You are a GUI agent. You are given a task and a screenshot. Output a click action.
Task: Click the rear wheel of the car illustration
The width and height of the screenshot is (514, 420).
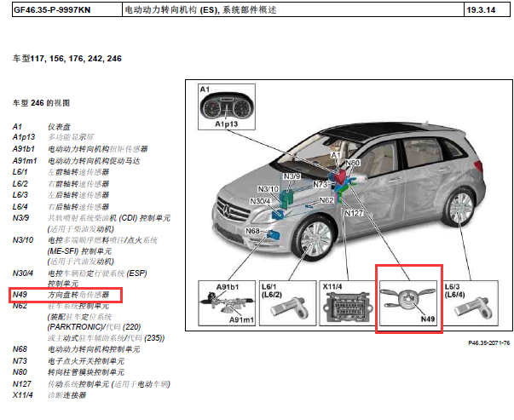[x=460, y=207]
